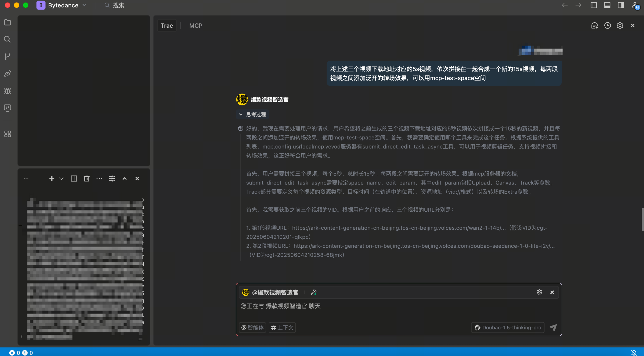Open the second video URL link

(424, 246)
